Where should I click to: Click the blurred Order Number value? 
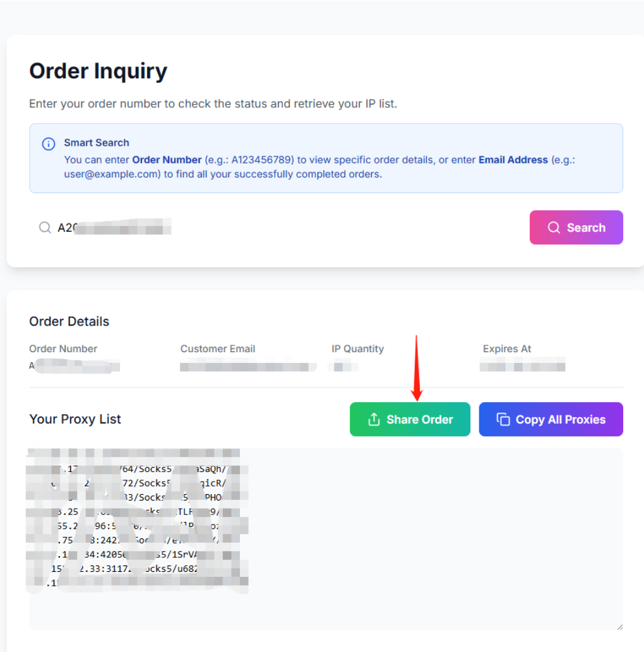click(75, 365)
